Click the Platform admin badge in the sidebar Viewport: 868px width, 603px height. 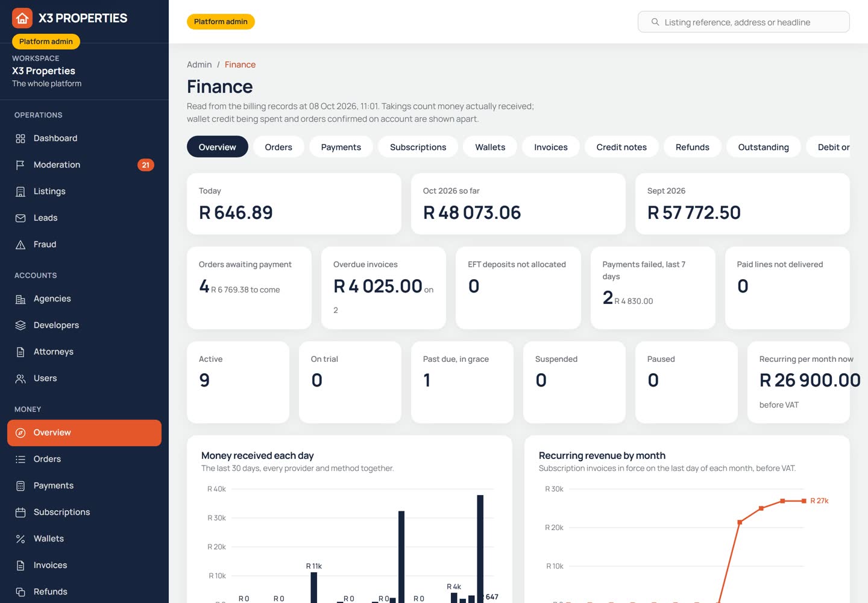click(46, 42)
